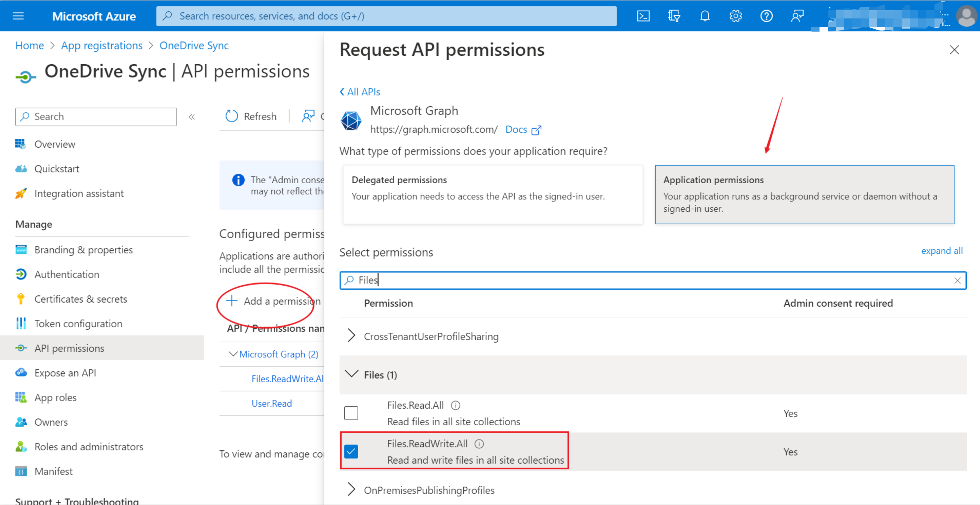This screenshot has width=980, height=505.
Task: Open configured Files.ReadWrite.All permission link
Action: coord(288,379)
